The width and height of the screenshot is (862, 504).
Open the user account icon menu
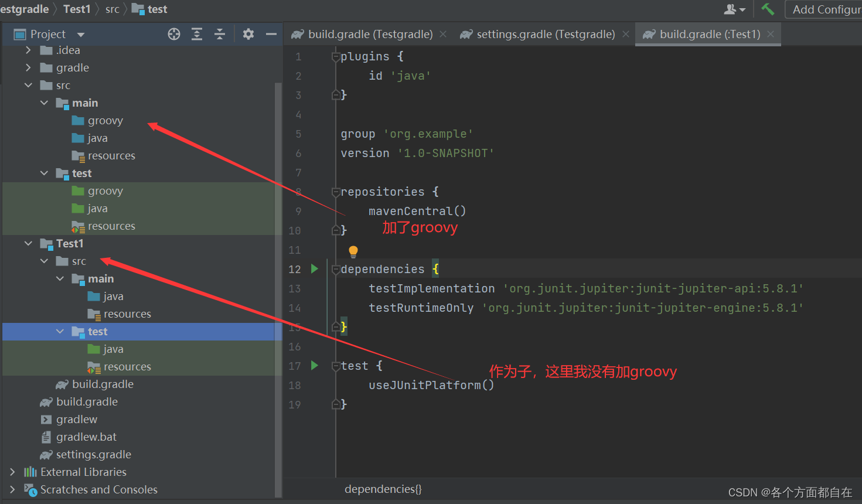point(734,9)
